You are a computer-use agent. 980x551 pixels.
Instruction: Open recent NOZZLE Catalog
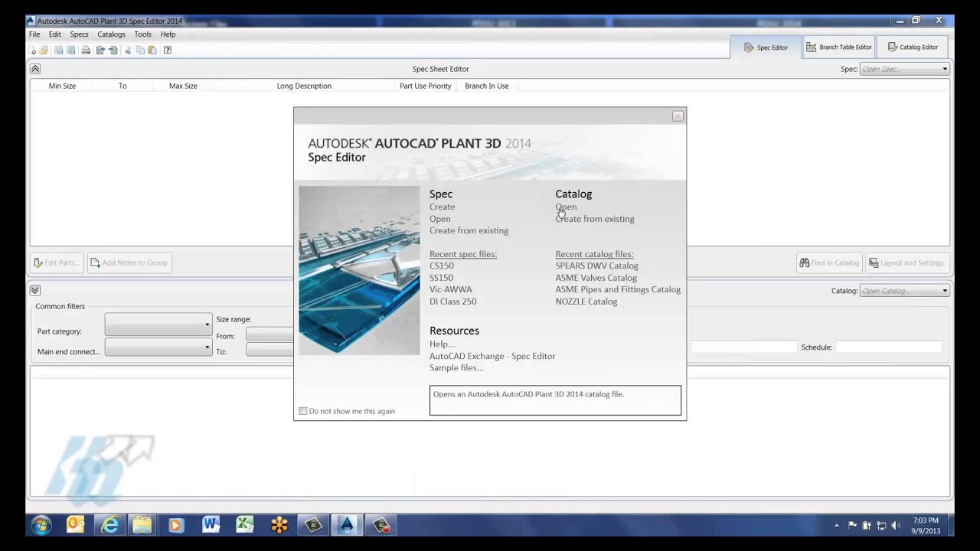pyautogui.click(x=586, y=302)
